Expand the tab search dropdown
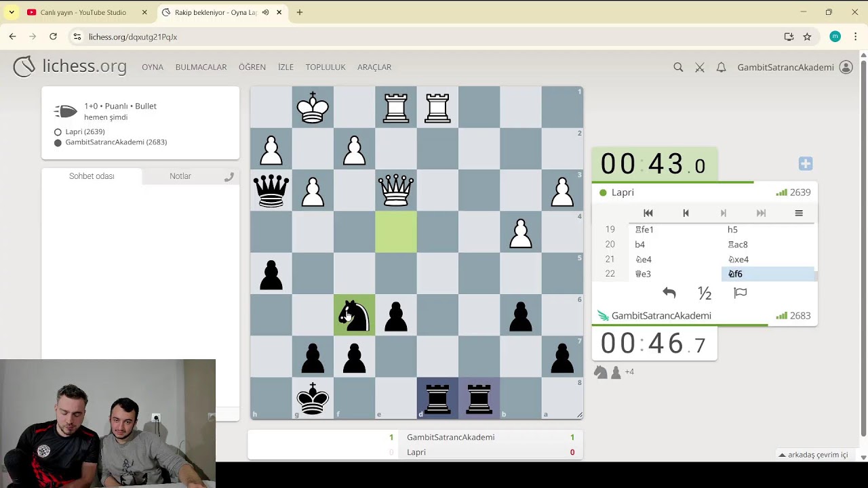This screenshot has height=488, width=868. tap(12, 12)
